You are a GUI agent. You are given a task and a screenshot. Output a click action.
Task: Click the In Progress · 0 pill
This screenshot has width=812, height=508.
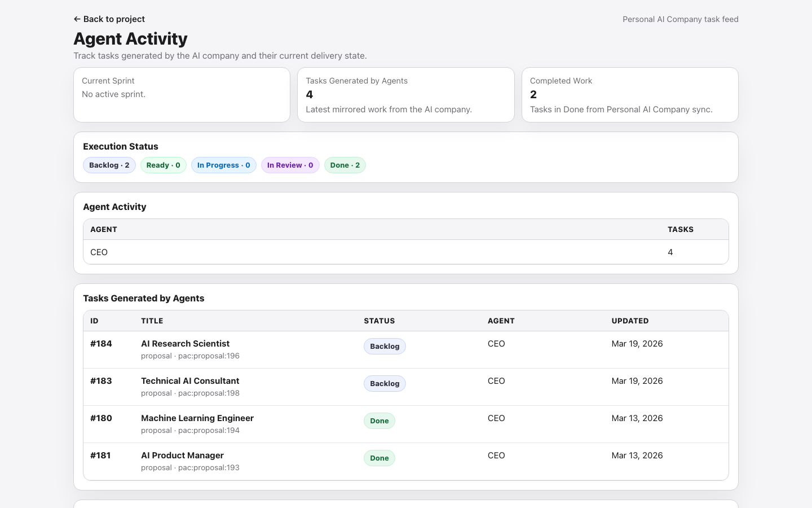click(x=224, y=165)
